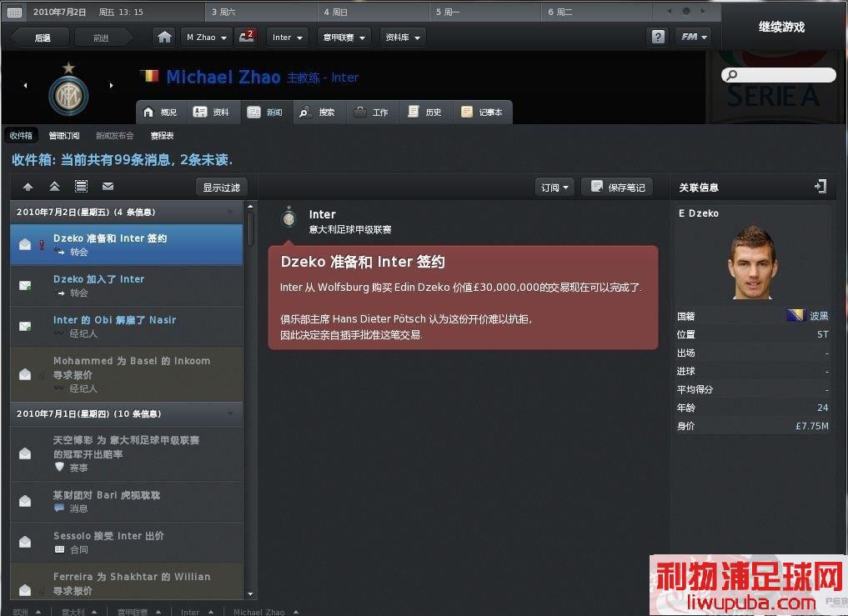Click the envelope icon in inbox toolbar
This screenshot has width=848, height=616.
coord(108,187)
